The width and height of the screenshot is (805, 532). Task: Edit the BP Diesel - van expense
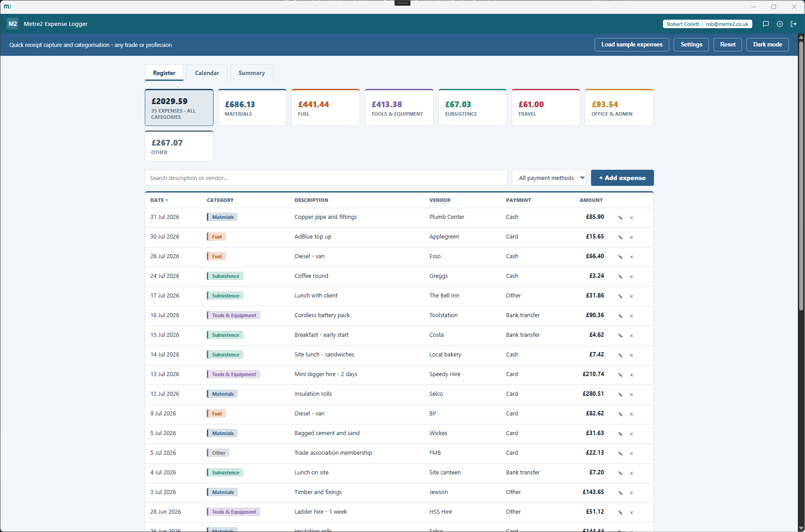pos(620,414)
